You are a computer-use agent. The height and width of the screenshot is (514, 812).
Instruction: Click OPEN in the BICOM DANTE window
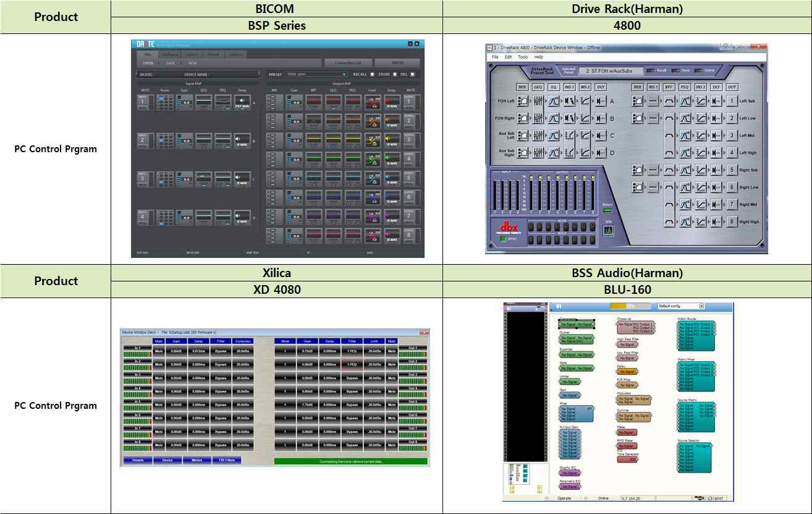tap(148, 63)
